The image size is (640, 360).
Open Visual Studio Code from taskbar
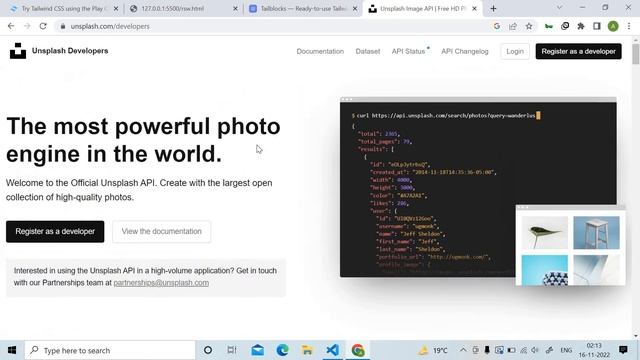(x=333, y=350)
